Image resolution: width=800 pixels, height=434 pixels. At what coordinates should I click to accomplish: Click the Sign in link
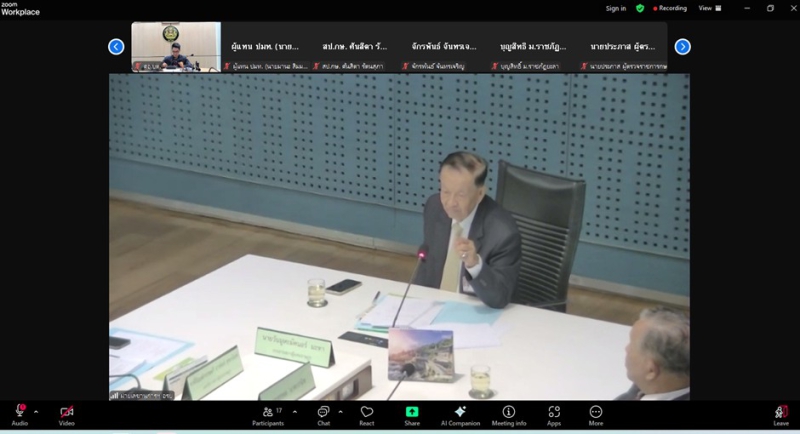pyautogui.click(x=616, y=8)
